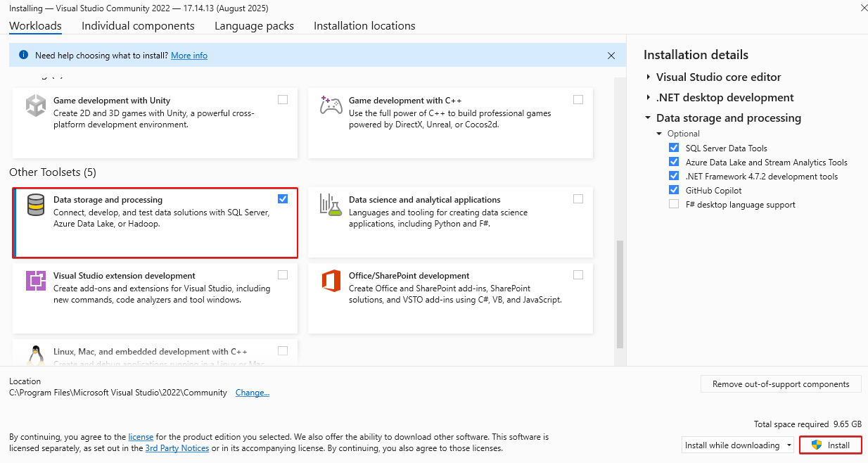The image size is (868, 463).
Task: Dismiss the help banner with the X
Action: point(611,56)
